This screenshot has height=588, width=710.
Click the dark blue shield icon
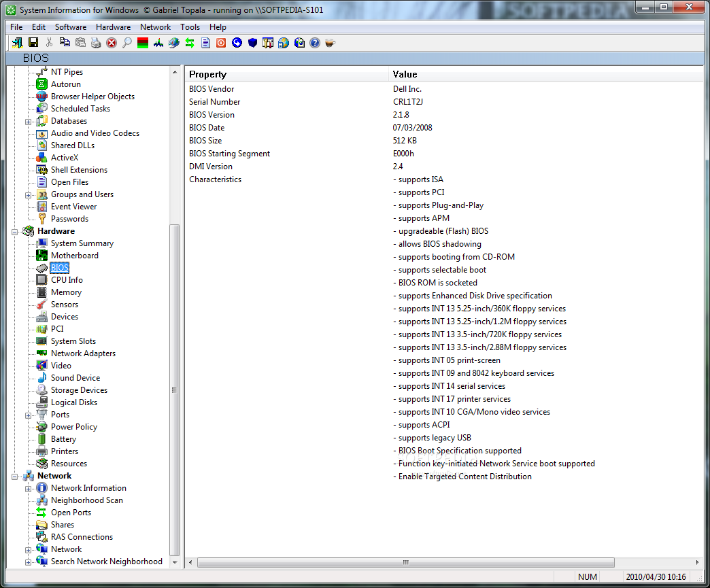(253, 43)
